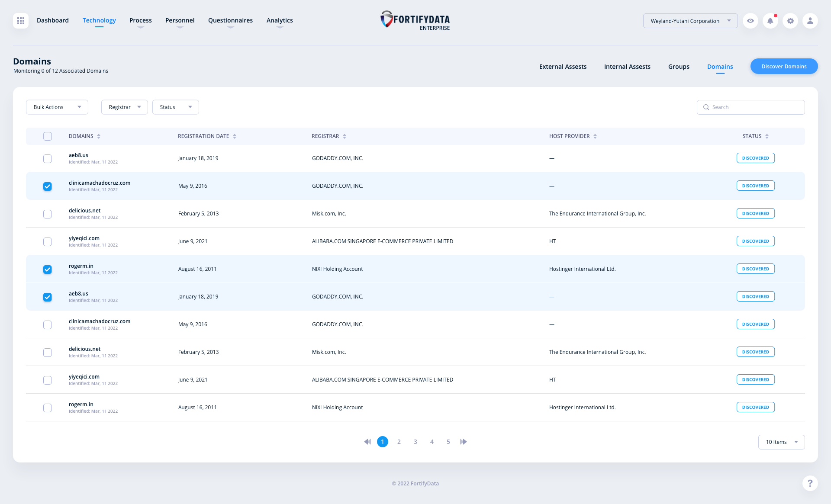Viewport: 831px width, 504px height.
Task: Toggle the select-all header checkbox
Action: point(48,136)
